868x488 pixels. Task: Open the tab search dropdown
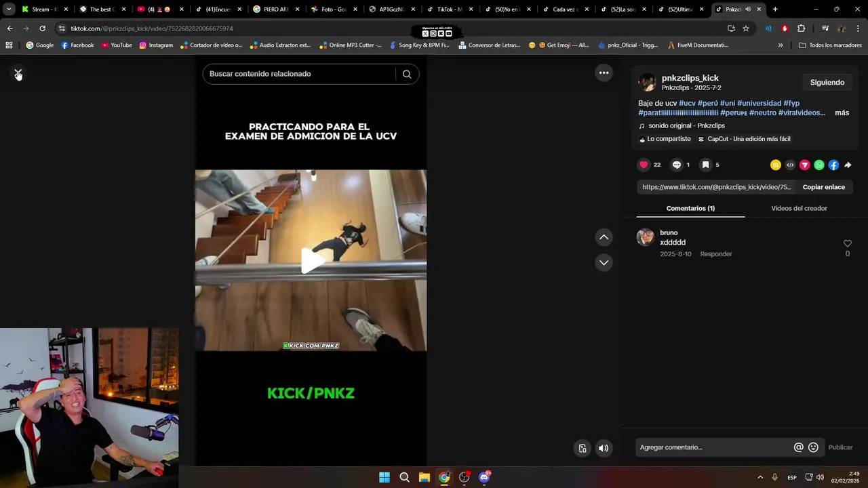(8, 9)
